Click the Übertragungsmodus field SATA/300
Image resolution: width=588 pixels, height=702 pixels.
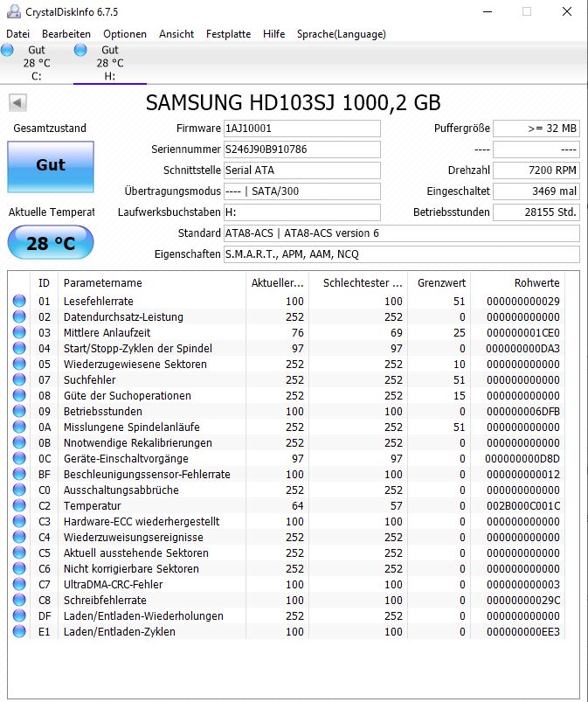pyautogui.click(x=302, y=191)
